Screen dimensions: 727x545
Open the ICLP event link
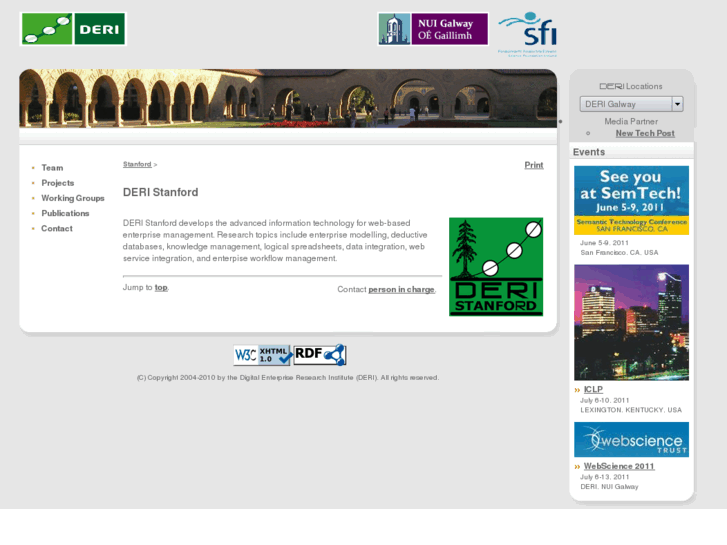point(593,390)
